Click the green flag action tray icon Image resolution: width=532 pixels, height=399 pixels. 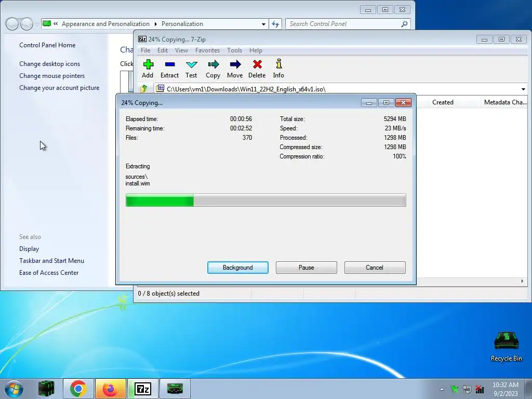454,389
